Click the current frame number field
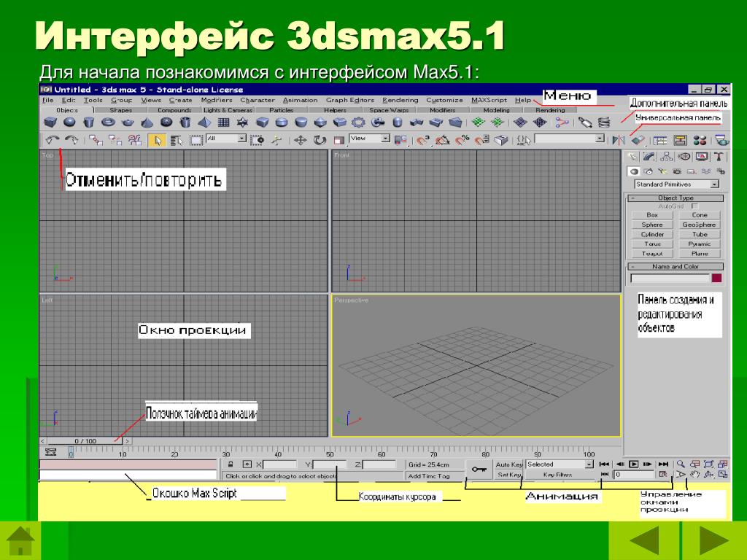The image size is (747, 560). click(x=634, y=474)
